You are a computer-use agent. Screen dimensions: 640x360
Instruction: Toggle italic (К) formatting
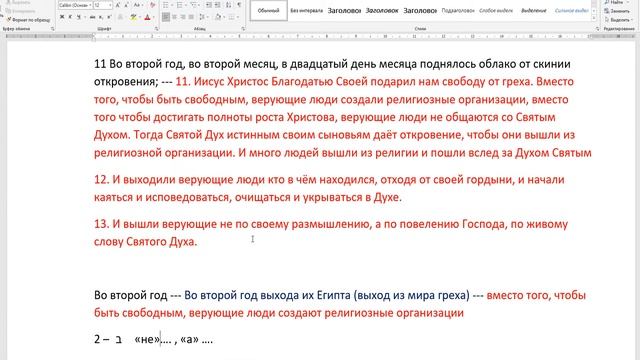click(x=70, y=17)
